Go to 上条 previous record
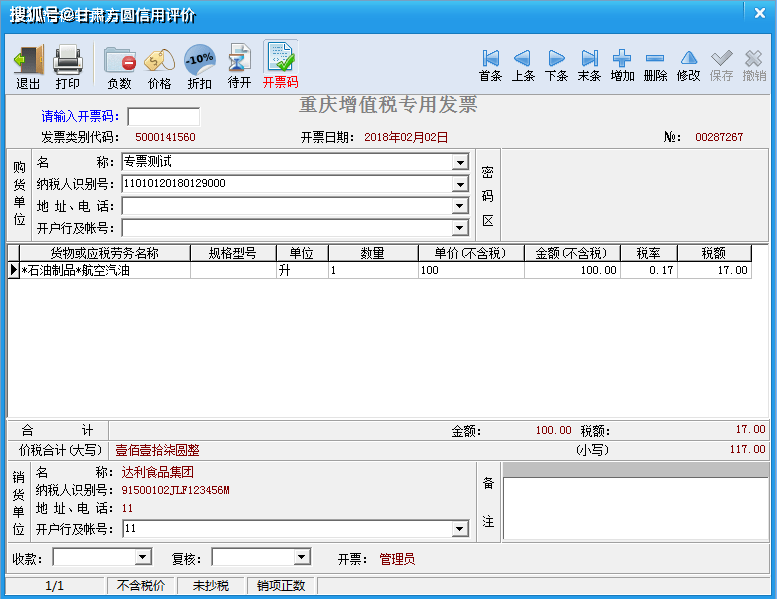The width and height of the screenshot is (777, 599). 523,66
